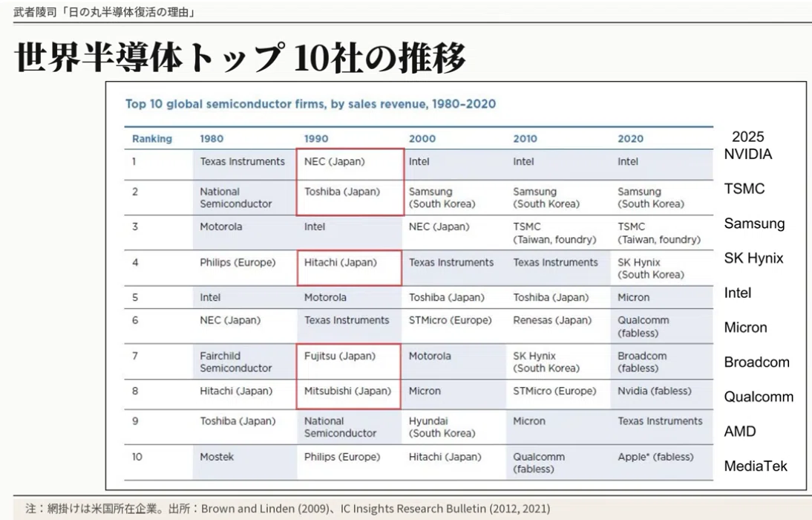
Task: Click 'Qualcomm (fabless)' in the 2010 column
Action: [539, 463]
